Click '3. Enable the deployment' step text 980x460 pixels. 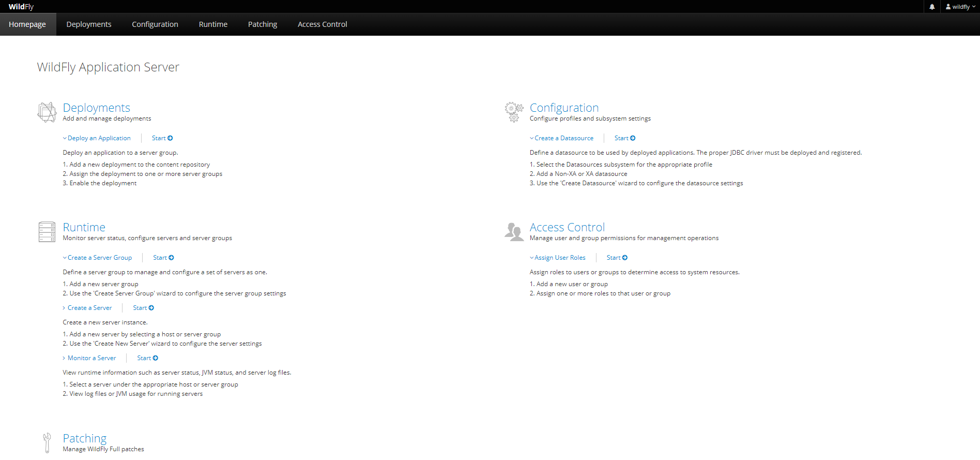point(100,183)
